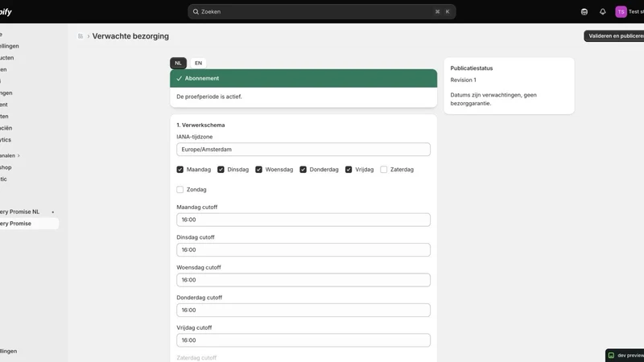Uncheck the Dinsdag checkbox
This screenshot has height=362, width=644.
[x=221, y=170]
